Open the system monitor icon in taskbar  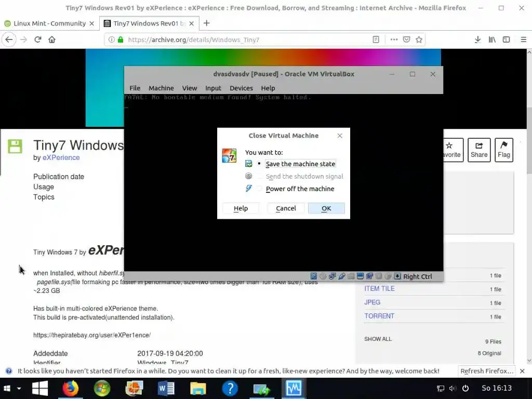(x=294, y=389)
